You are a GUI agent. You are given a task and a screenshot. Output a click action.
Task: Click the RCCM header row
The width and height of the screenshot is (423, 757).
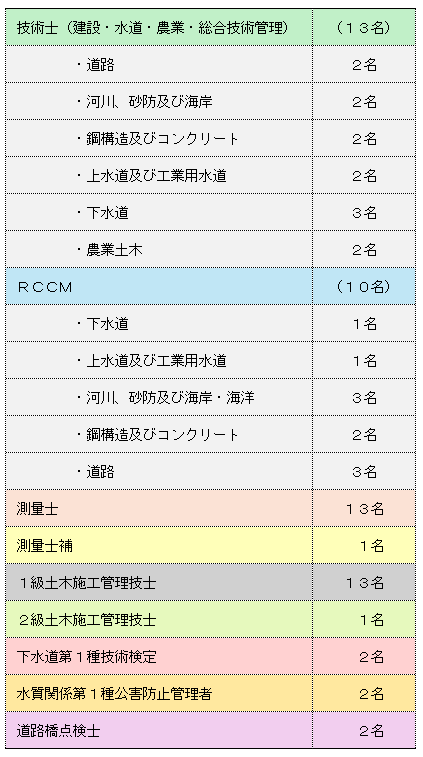point(211,287)
